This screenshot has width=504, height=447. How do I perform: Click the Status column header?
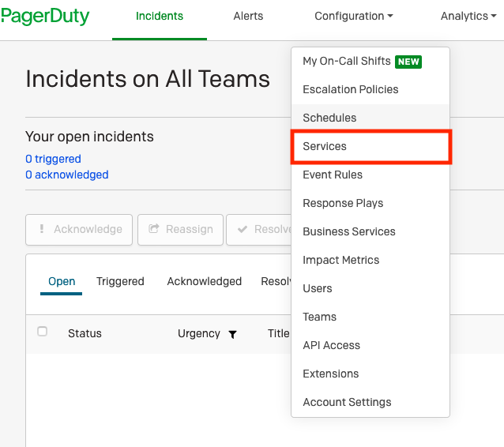pos(85,333)
